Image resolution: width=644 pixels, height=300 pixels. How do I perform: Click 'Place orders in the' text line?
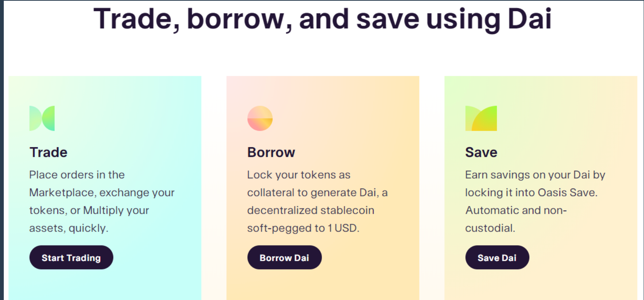coord(77,175)
